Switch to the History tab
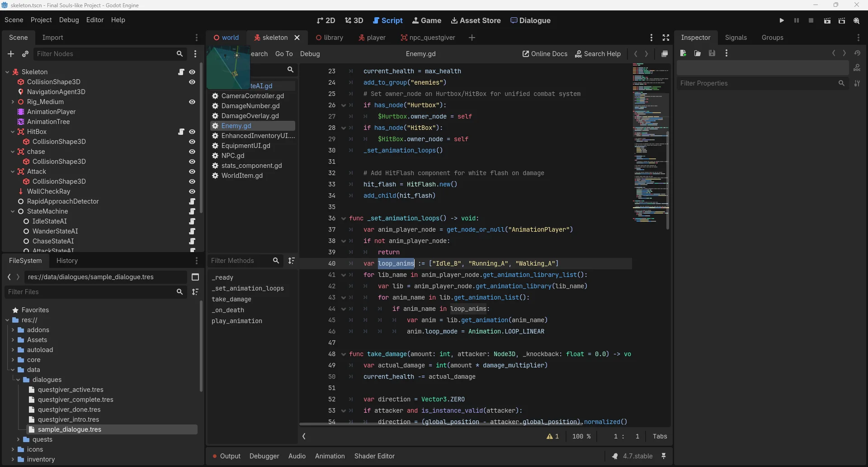 tap(67, 261)
